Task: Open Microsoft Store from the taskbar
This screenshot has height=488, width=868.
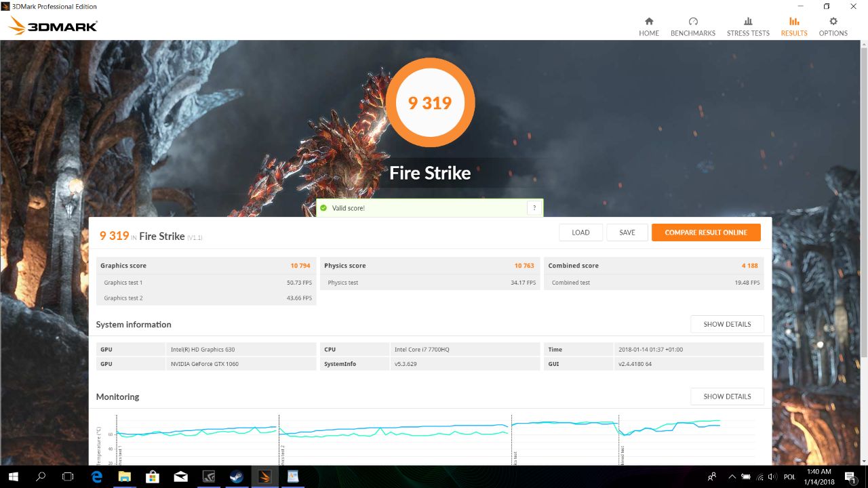Action: [153, 476]
